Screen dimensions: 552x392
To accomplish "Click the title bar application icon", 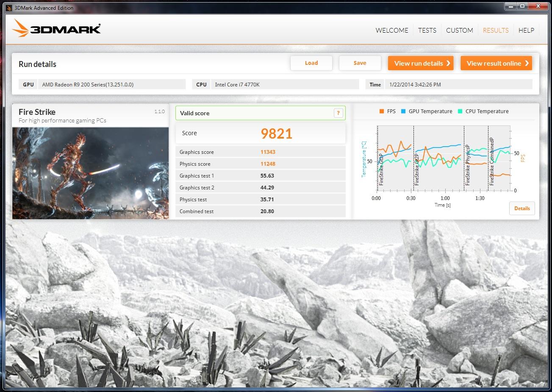I will [x=9, y=8].
